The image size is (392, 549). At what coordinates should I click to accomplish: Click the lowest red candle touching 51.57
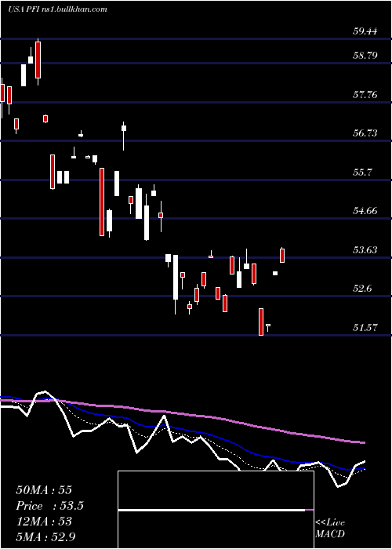tap(261, 322)
